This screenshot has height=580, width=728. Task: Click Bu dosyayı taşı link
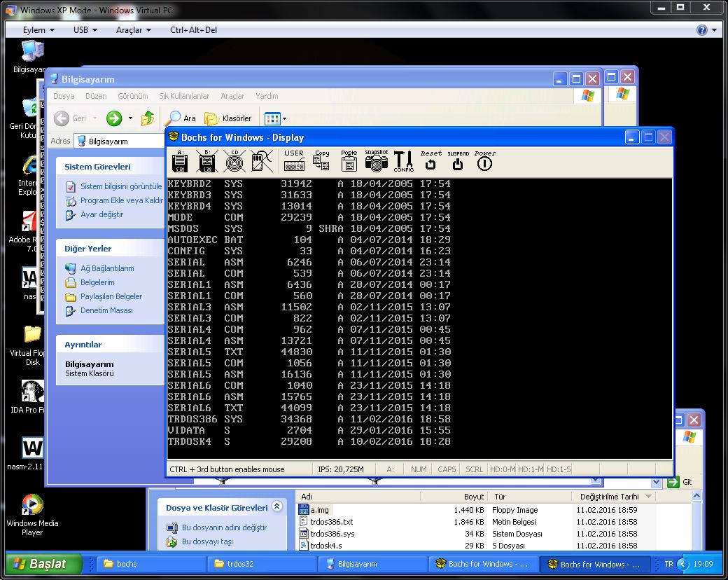[207, 541]
